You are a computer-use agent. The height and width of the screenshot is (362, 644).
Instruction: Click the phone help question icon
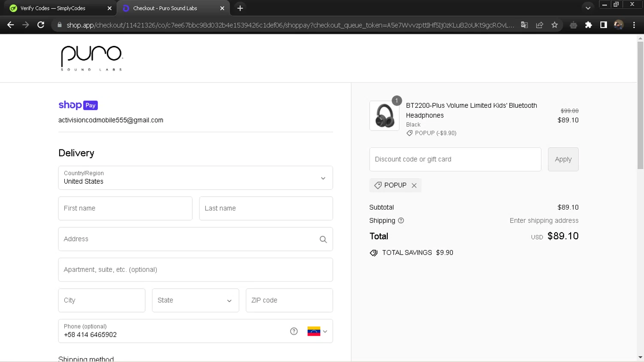(294, 331)
